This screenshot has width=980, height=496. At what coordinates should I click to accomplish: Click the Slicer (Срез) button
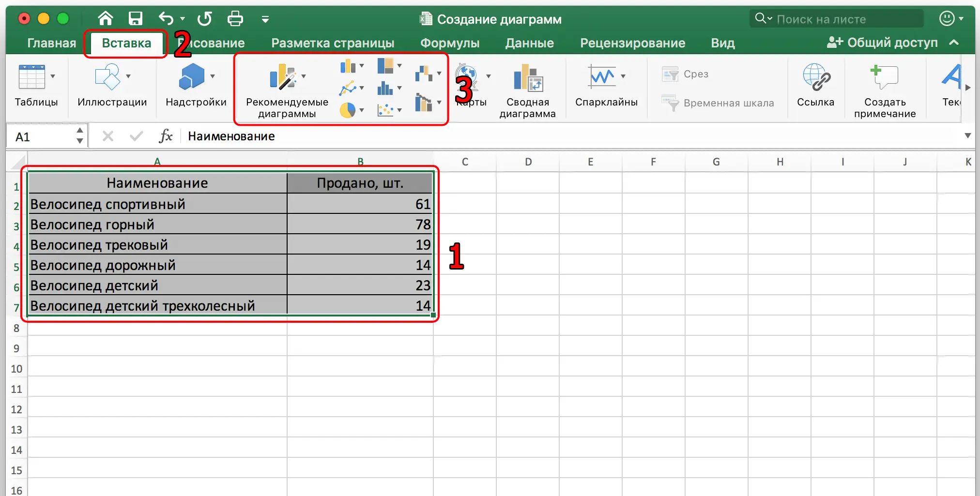(x=685, y=74)
